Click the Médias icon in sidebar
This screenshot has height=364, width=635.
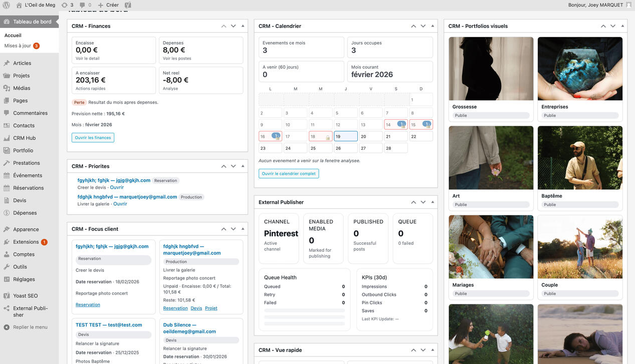(7, 88)
